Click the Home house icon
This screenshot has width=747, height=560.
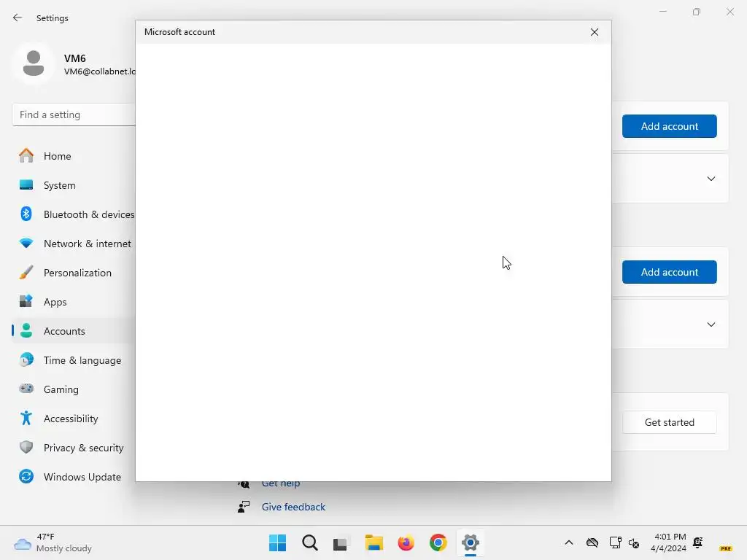pos(26,156)
